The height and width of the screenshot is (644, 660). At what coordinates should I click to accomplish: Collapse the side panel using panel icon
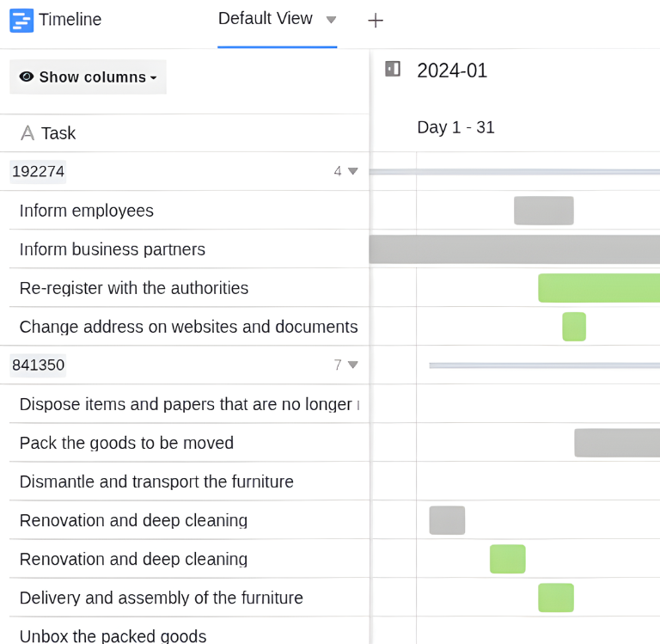(393, 69)
